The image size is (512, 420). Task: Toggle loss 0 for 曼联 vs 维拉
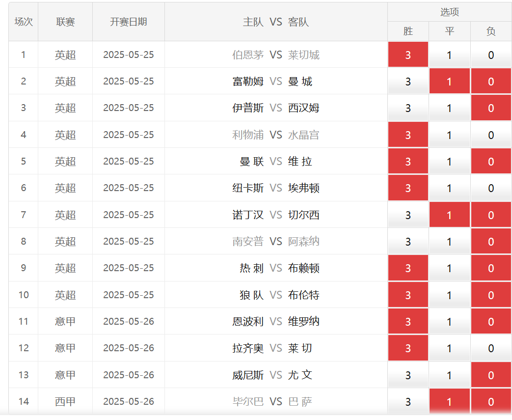point(491,161)
